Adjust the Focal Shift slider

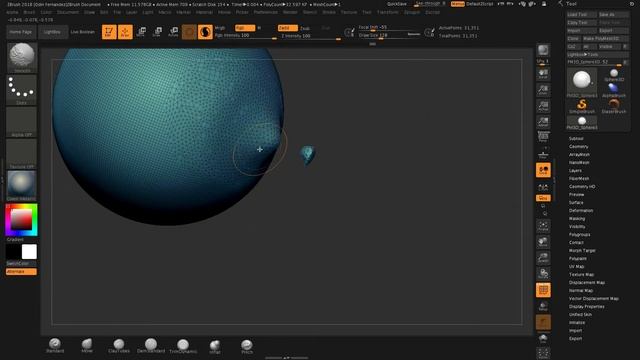coord(389,27)
